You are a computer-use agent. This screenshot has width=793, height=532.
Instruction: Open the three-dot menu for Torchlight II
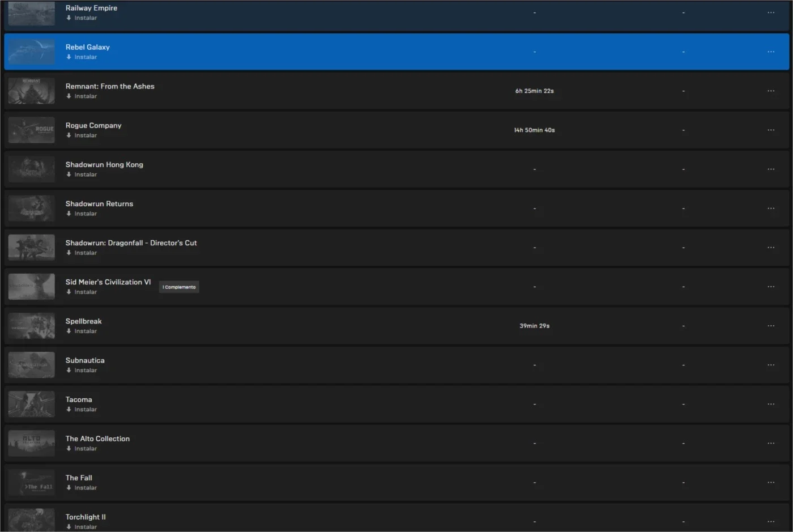[771, 521]
